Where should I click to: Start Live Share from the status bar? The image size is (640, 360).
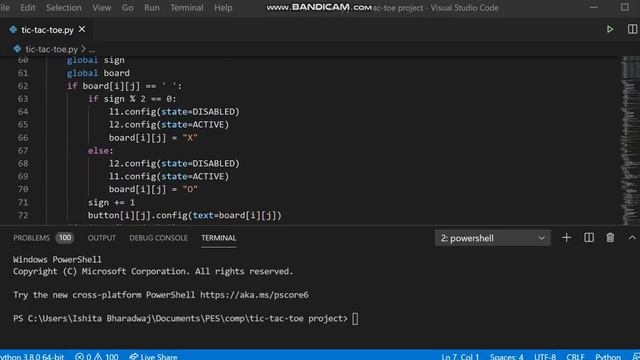(x=153, y=356)
